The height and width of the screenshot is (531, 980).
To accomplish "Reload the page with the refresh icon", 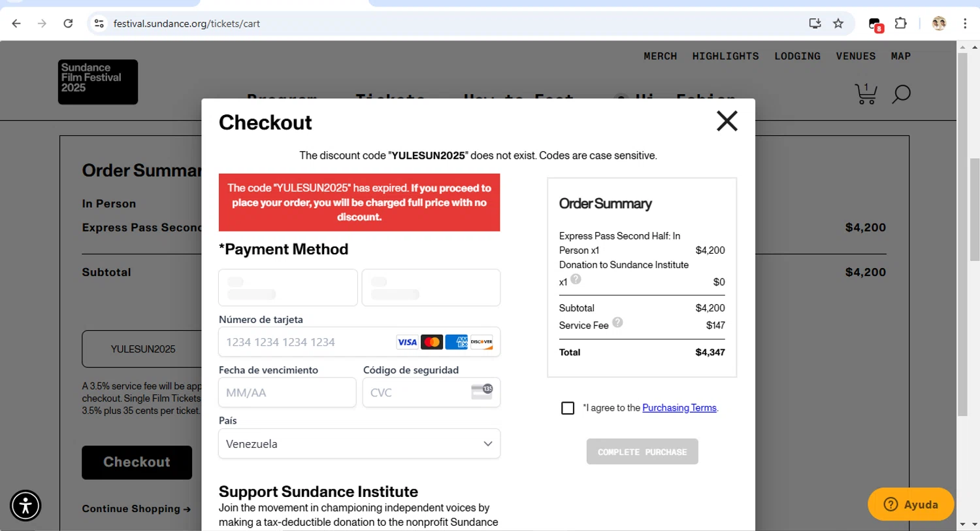I will click(x=68, y=24).
